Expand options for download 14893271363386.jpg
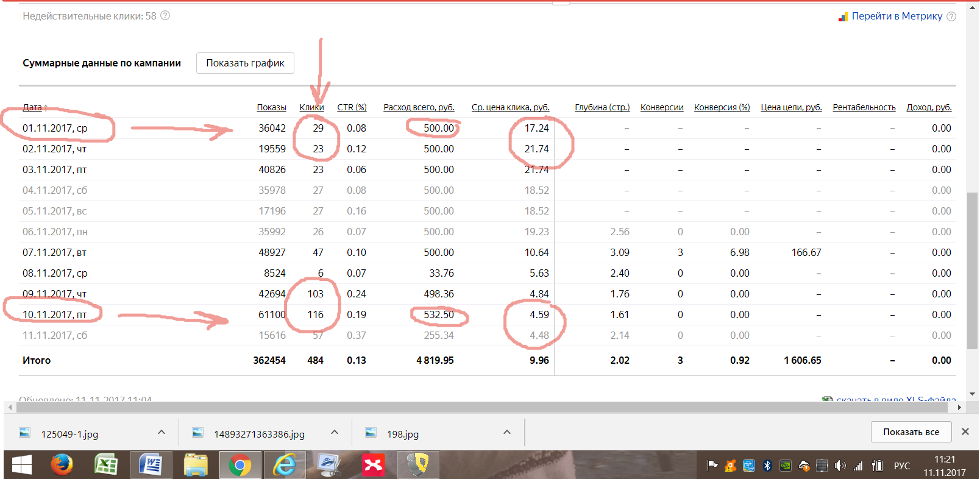The height and width of the screenshot is (479, 980). coord(335,432)
